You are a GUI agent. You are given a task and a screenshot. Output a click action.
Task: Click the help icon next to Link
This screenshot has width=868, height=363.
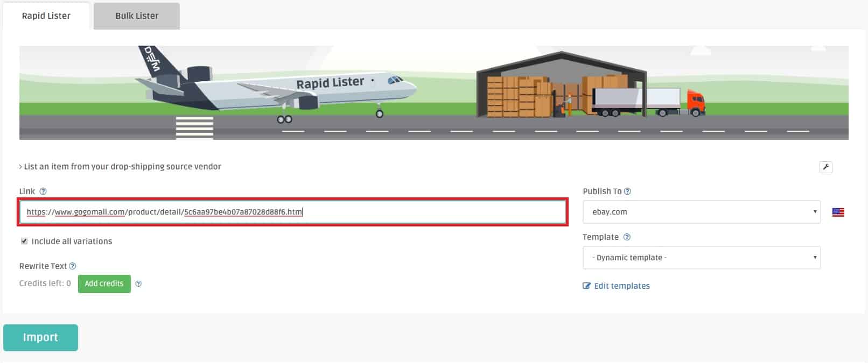[x=43, y=191]
